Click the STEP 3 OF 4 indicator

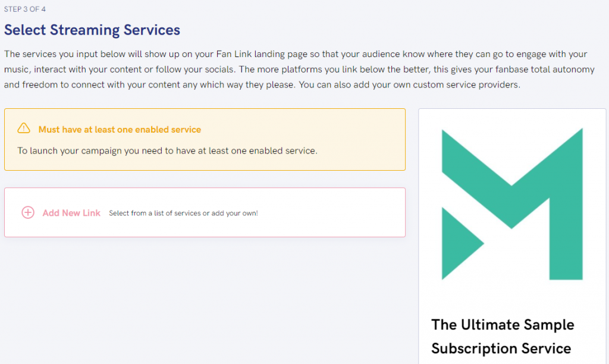click(24, 8)
